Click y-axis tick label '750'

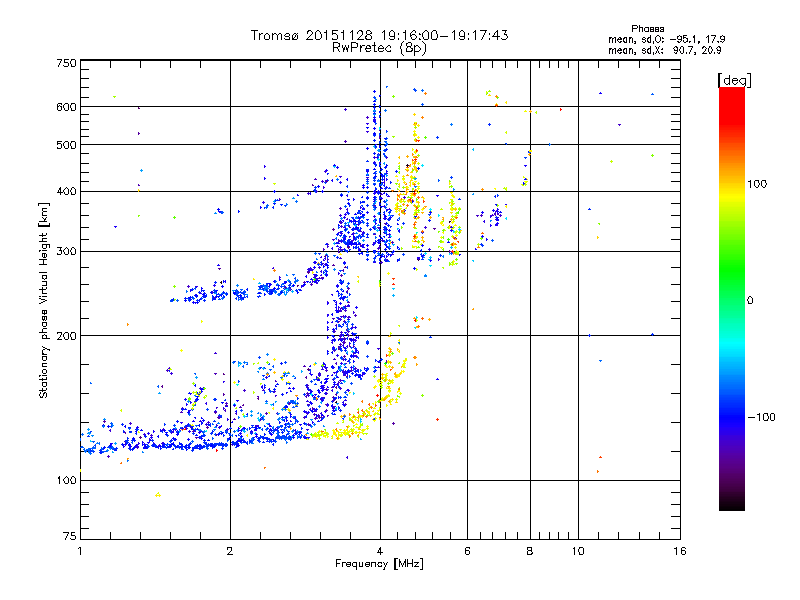tap(66, 63)
